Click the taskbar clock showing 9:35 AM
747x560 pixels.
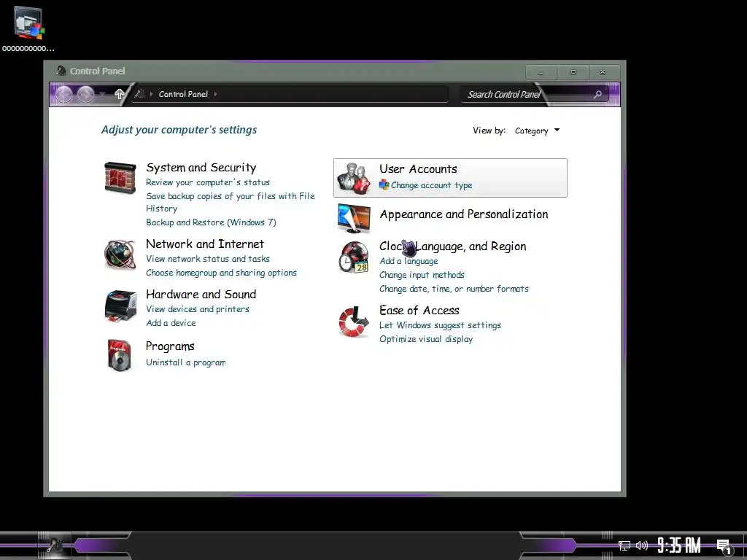click(x=679, y=545)
